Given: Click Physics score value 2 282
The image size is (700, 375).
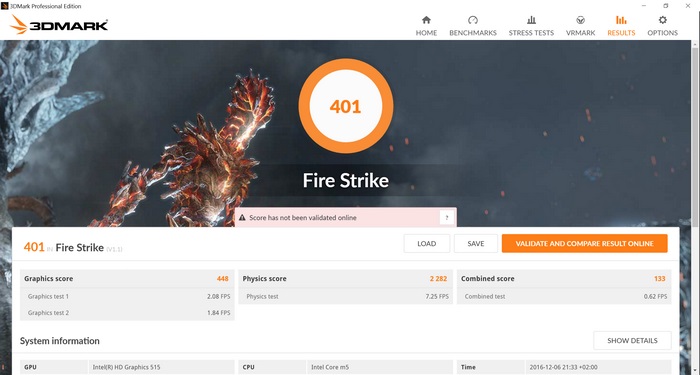Looking at the screenshot, I should [438, 279].
